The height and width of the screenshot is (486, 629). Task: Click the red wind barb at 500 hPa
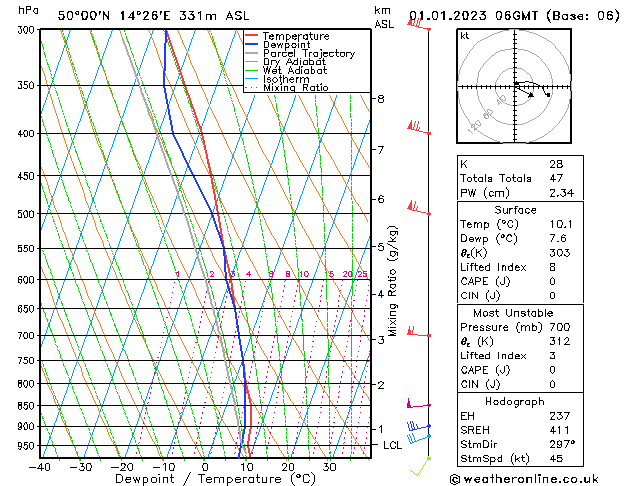tap(419, 209)
